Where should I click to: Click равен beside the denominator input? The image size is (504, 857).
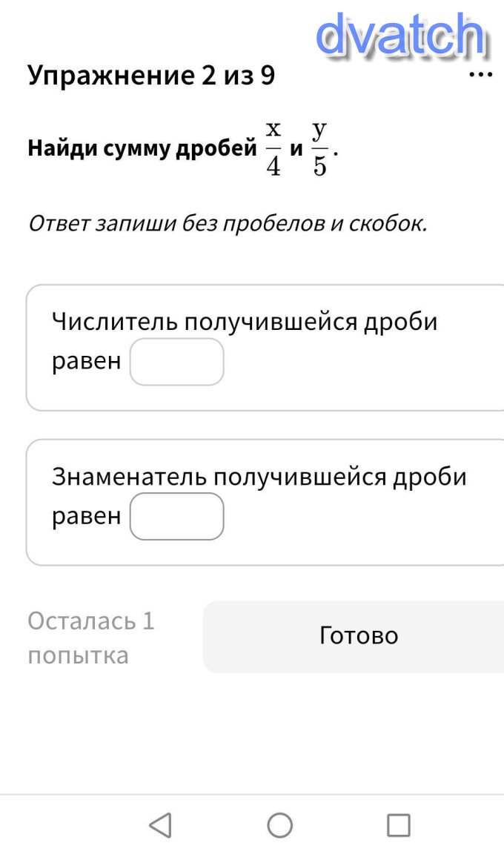[x=86, y=516]
